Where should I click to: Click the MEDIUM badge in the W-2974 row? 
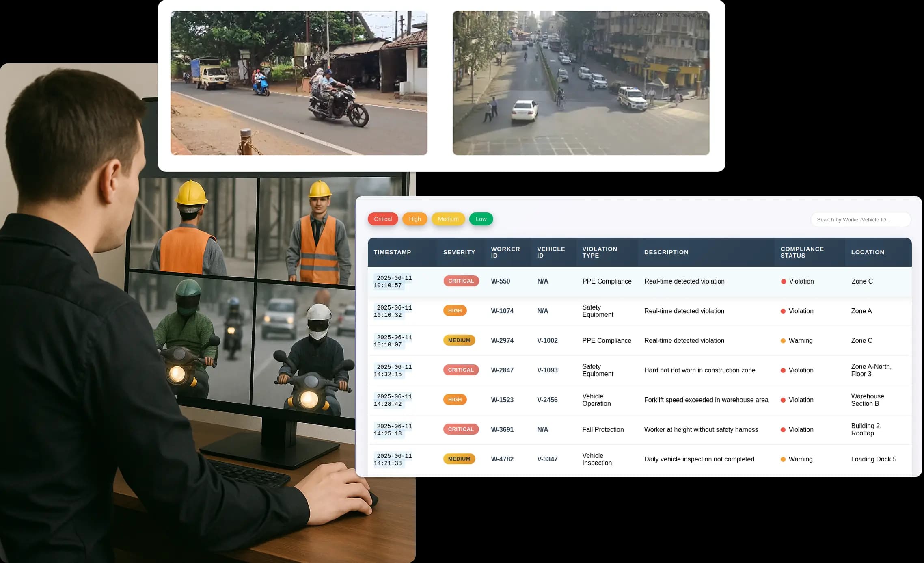[x=459, y=340]
